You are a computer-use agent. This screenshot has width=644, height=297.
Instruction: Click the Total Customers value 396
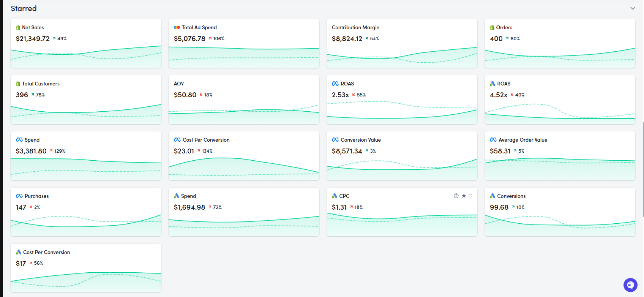point(22,95)
